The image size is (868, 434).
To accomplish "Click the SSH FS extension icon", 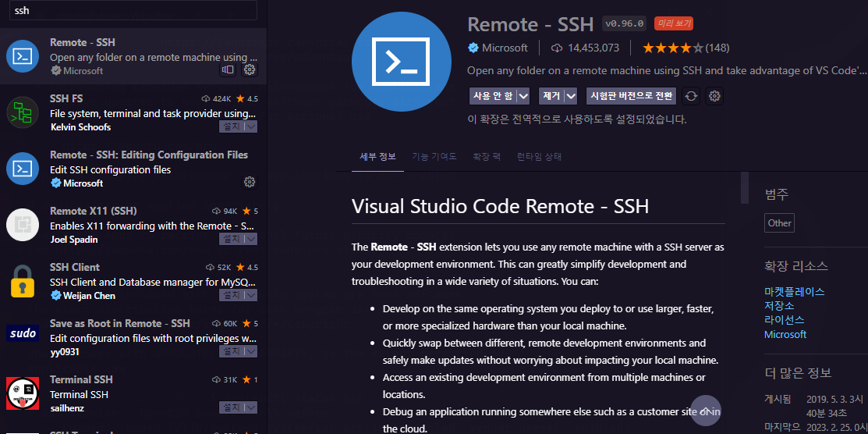I will (23, 112).
